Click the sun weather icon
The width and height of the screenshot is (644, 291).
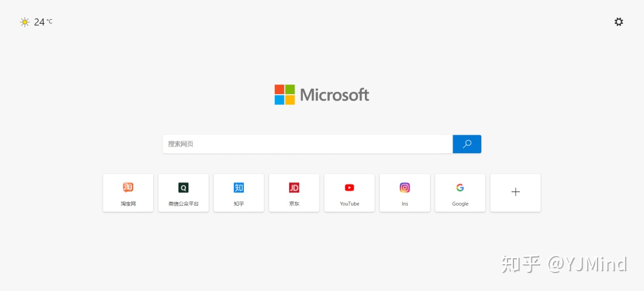click(x=24, y=22)
